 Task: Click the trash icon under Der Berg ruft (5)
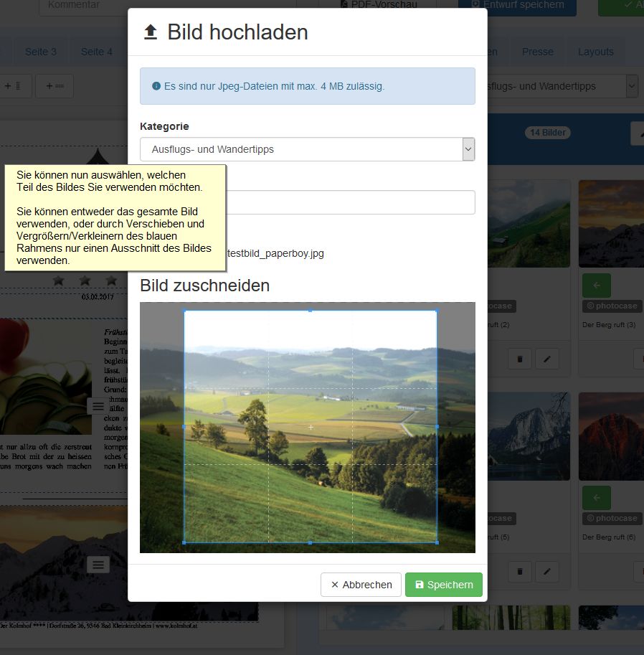pos(519,571)
